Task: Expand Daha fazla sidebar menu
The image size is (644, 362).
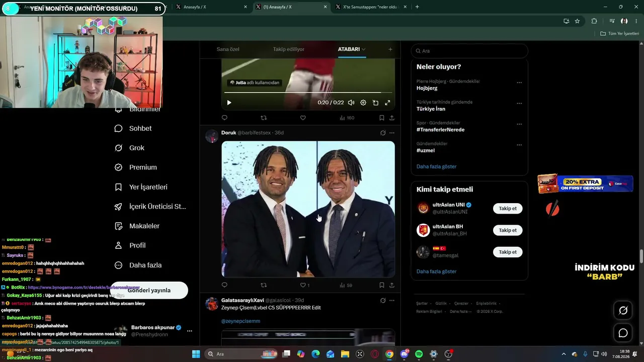Action: [x=138, y=265]
